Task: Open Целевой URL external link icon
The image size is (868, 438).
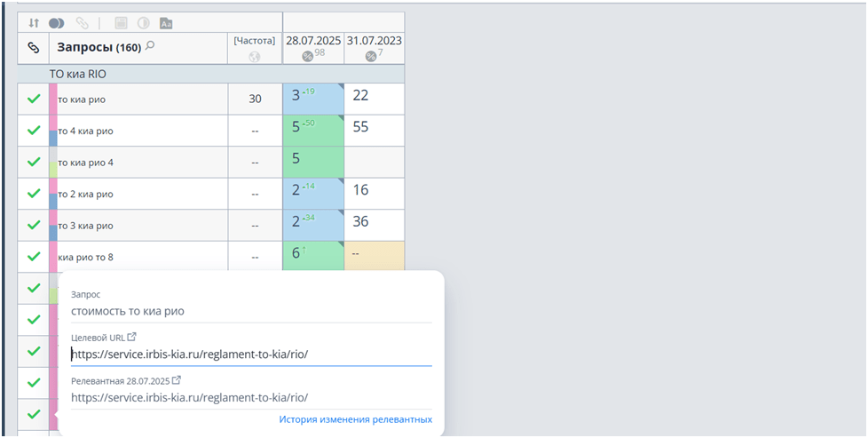Action: tap(132, 337)
